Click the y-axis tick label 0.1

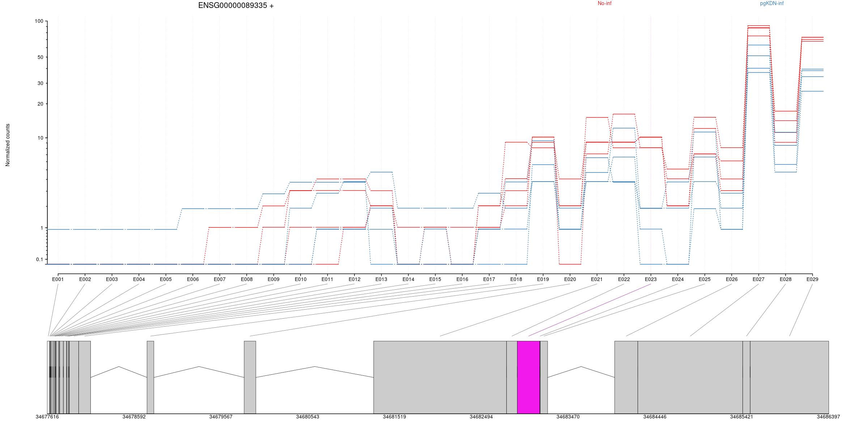tap(39, 259)
